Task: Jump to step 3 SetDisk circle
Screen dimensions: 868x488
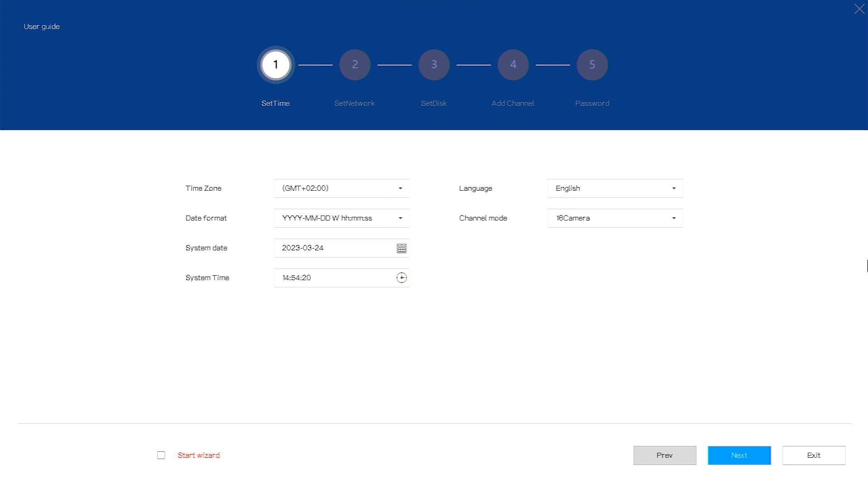Action: coord(434,65)
